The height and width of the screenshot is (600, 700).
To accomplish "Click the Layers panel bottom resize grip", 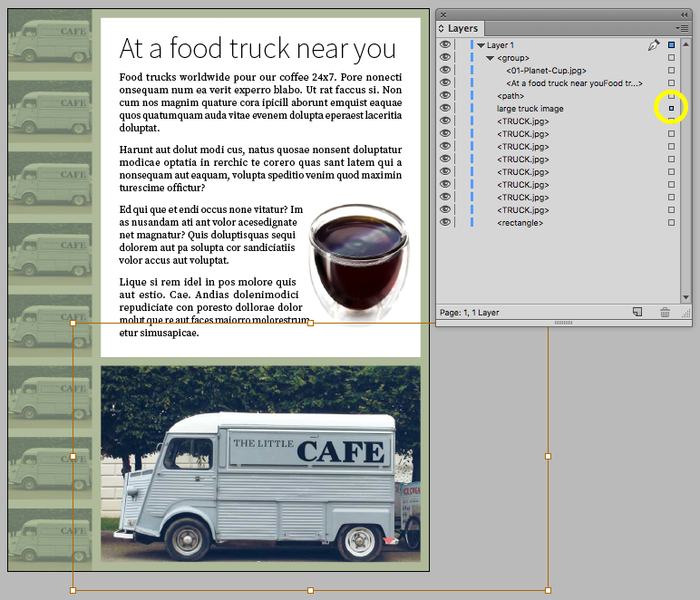I will 563,323.
